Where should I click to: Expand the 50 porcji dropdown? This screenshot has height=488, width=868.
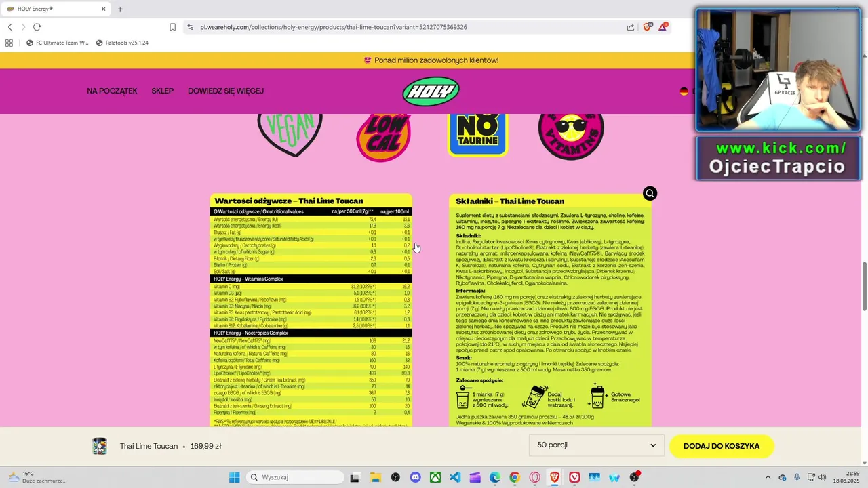click(597, 445)
